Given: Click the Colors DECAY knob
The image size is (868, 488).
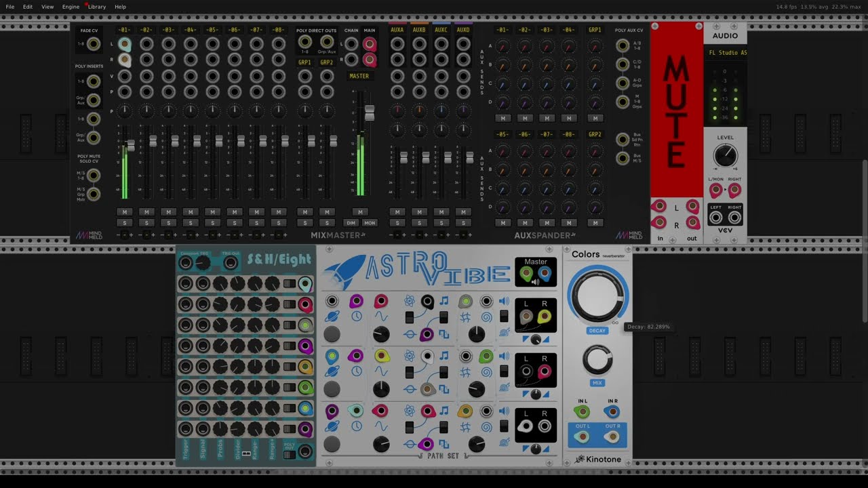Looking at the screenshot, I should point(597,296).
